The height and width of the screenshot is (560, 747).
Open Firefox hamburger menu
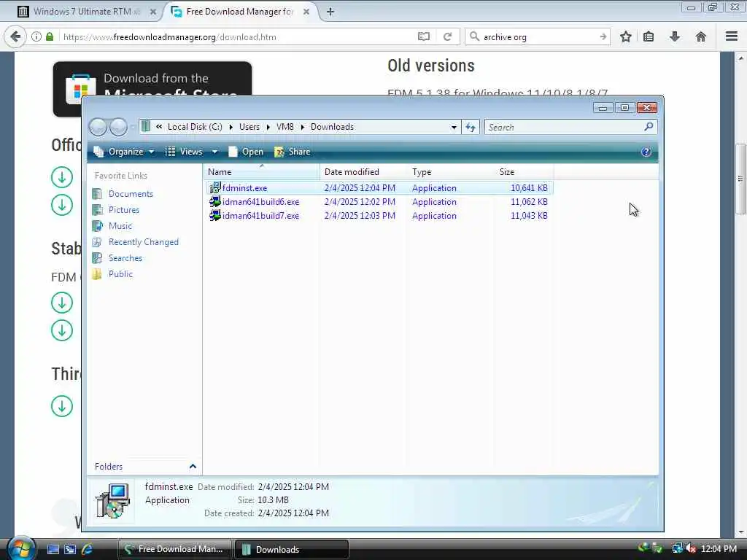click(x=732, y=36)
